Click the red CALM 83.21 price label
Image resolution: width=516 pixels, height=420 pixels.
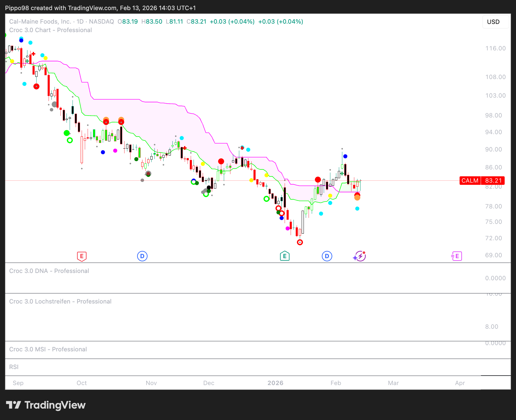tap(482, 180)
